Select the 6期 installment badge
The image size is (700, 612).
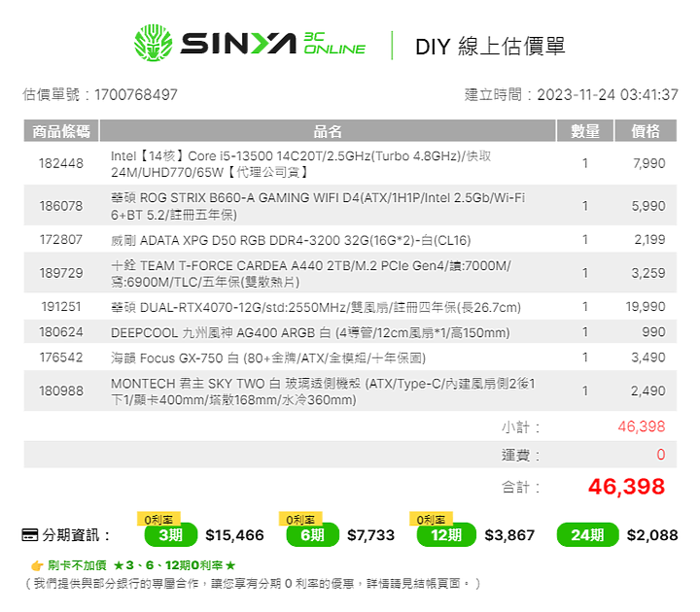(x=312, y=535)
